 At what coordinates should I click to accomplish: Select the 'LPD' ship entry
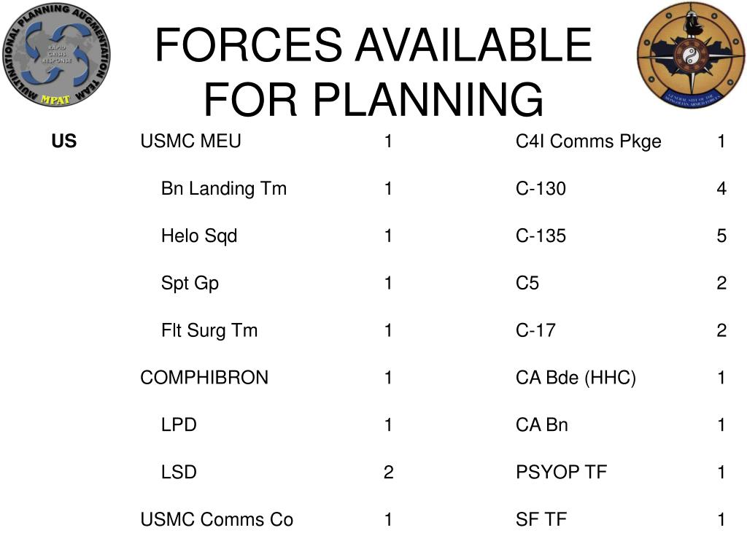click(x=179, y=425)
